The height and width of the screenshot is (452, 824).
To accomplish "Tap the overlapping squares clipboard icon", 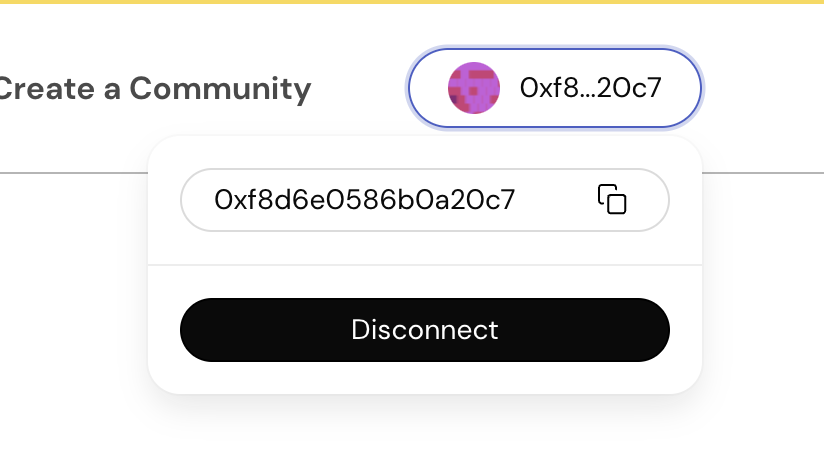I will pos(612,199).
